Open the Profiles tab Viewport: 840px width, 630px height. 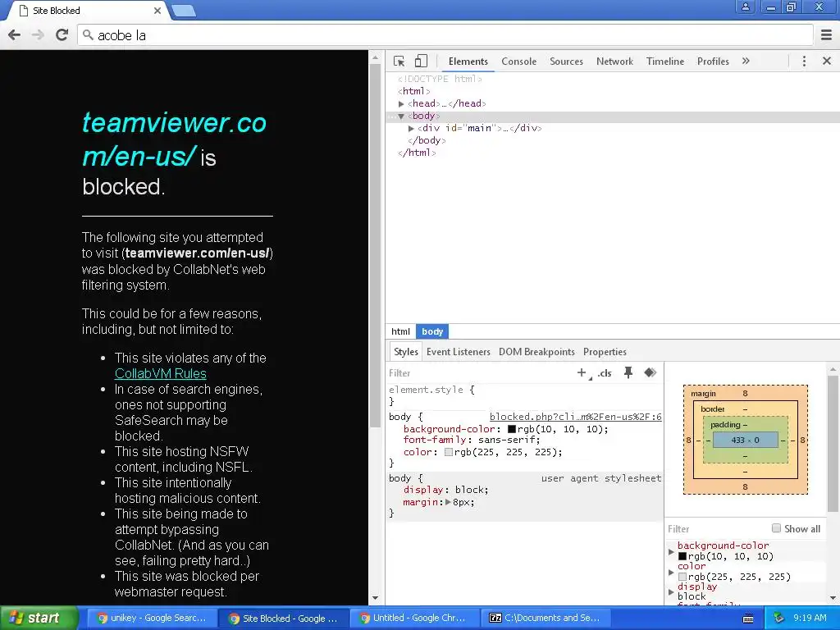tap(713, 61)
